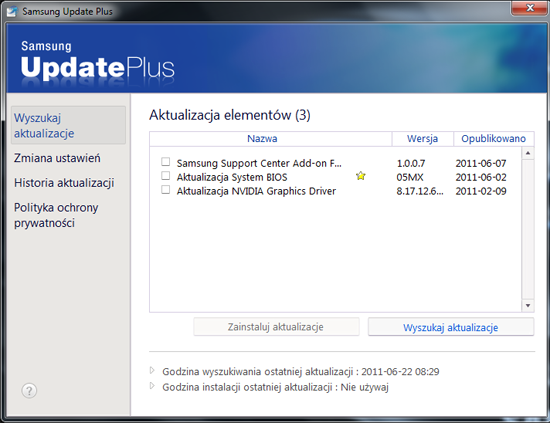
Task: Click the Samsung Update Plus title bar icon
Action: pos(12,12)
